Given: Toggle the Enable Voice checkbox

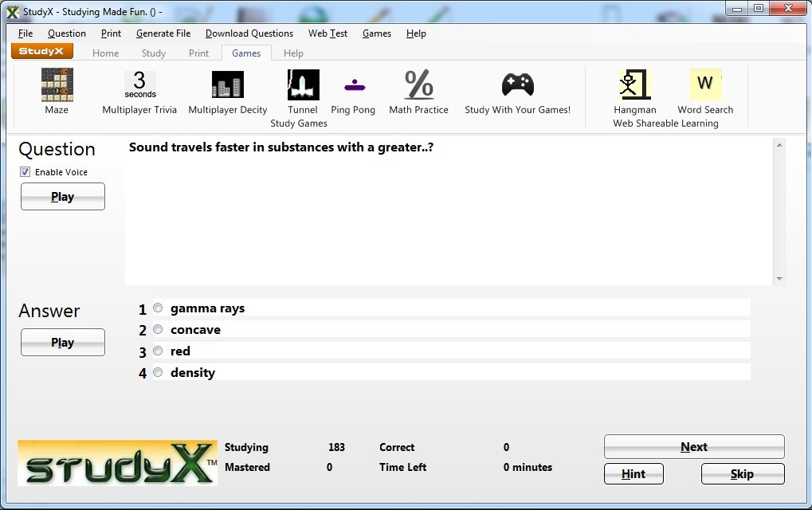Looking at the screenshot, I should click(25, 172).
